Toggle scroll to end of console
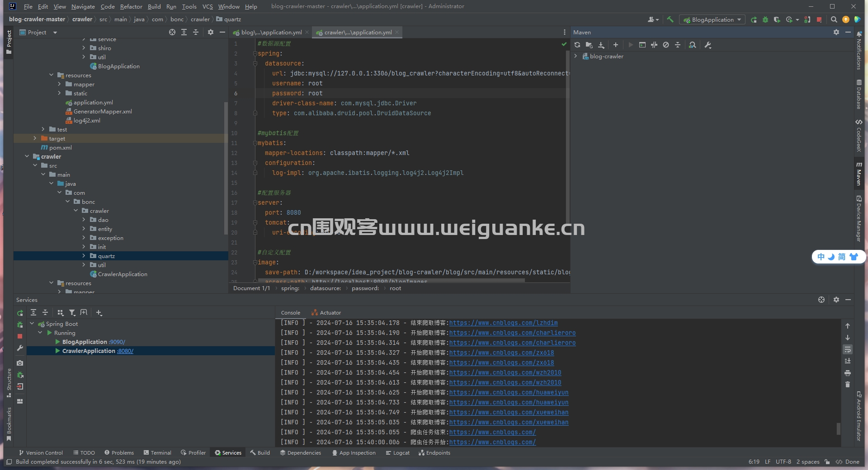 point(848,361)
